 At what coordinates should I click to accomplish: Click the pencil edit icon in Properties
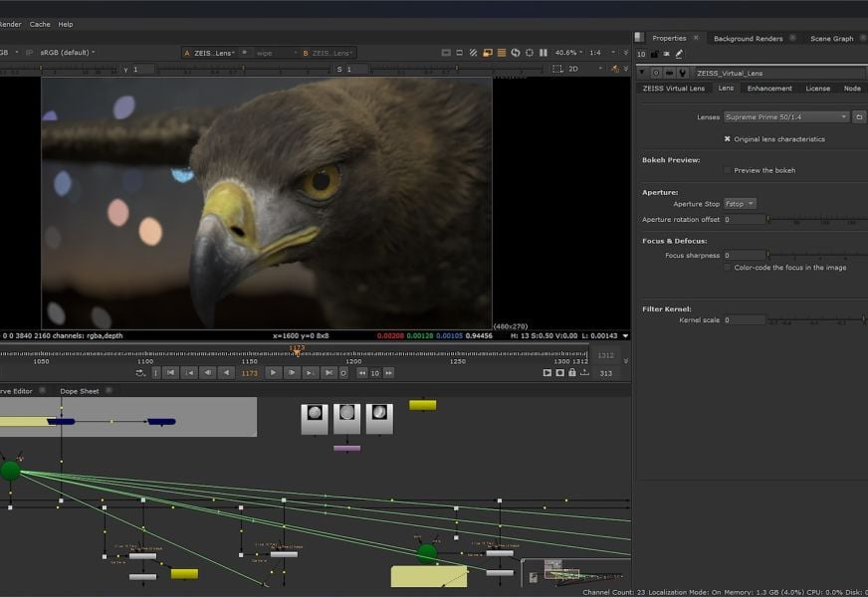679,54
